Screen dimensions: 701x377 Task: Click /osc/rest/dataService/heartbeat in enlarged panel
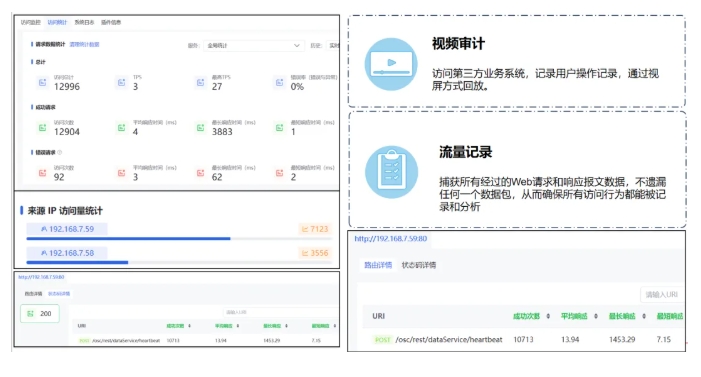click(449, 340)
